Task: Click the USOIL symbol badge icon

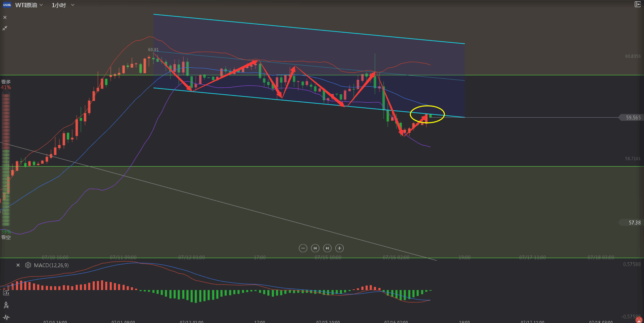Action: pos(7,5)
